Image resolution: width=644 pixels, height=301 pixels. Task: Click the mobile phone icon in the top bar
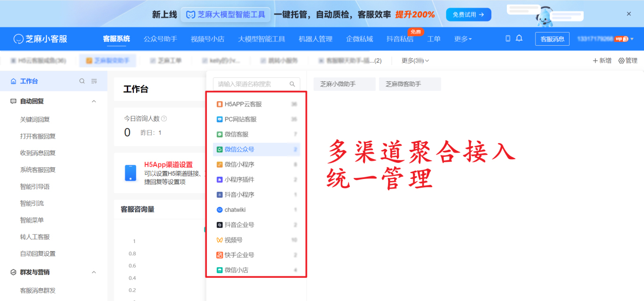coord(508,39)
